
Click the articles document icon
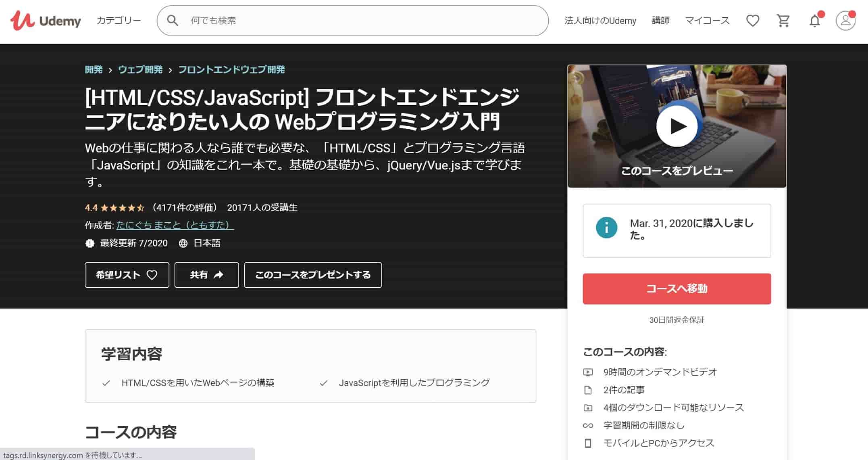pyautogui.click(x=588, y=390)
